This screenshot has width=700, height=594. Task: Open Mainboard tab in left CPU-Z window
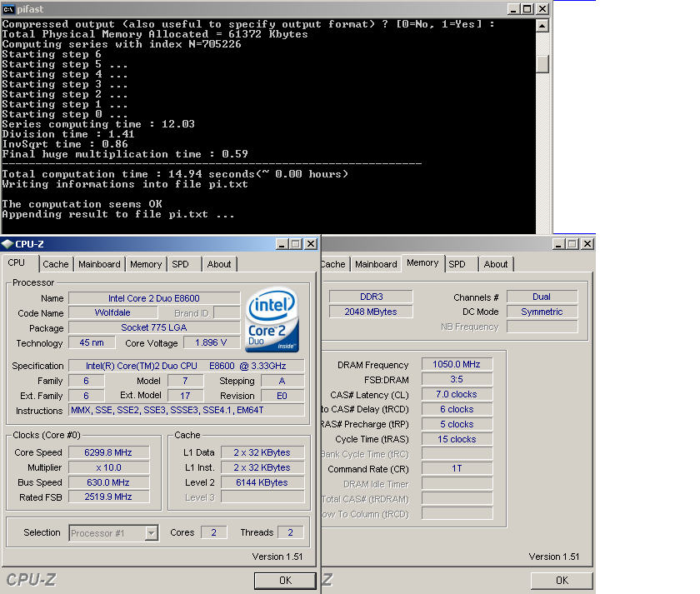pyautogui.click(x=99, y=264)
